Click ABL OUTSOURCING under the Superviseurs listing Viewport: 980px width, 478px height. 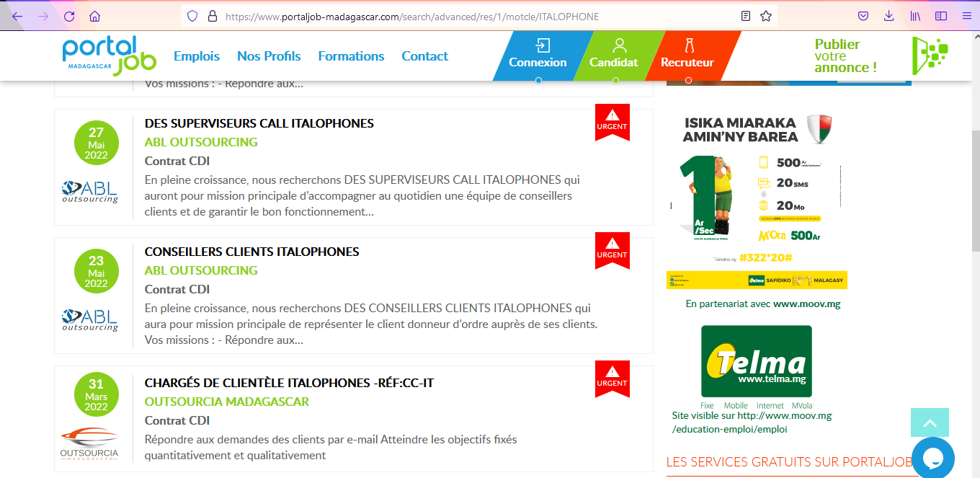pos(201,142)
